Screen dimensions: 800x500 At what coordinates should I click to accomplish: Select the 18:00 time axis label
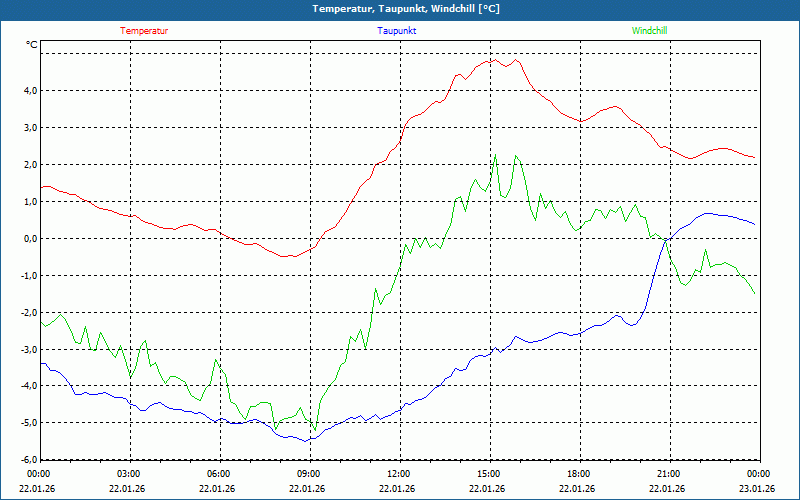(x=578, y=474)
